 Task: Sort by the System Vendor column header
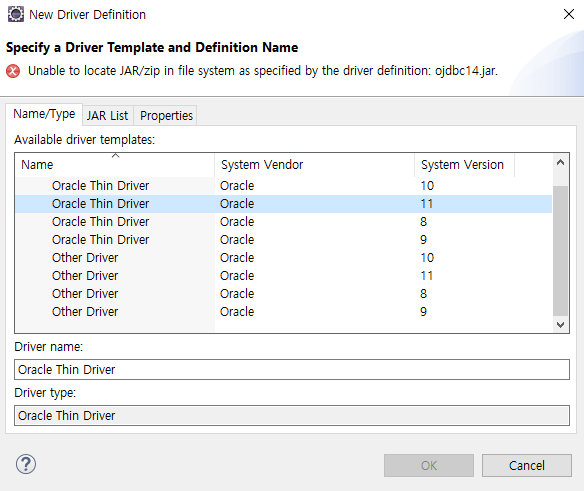tap(314, 165)
